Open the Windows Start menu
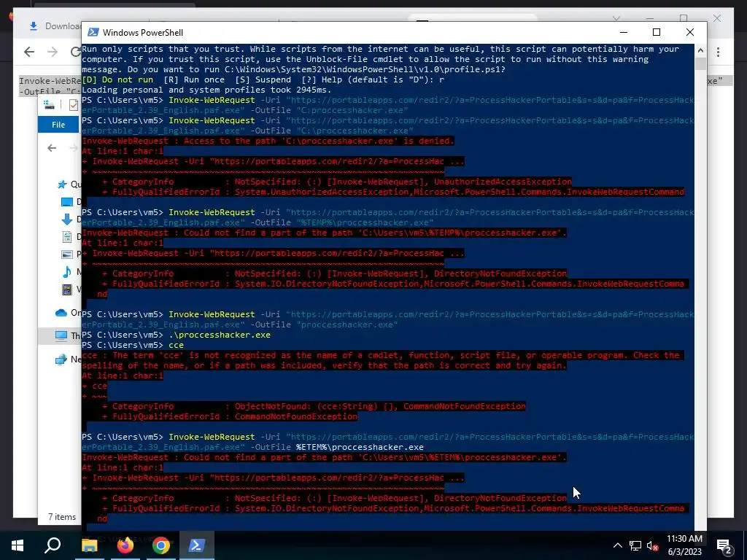This screenshot has width=747, height=560. coord(18,545)
